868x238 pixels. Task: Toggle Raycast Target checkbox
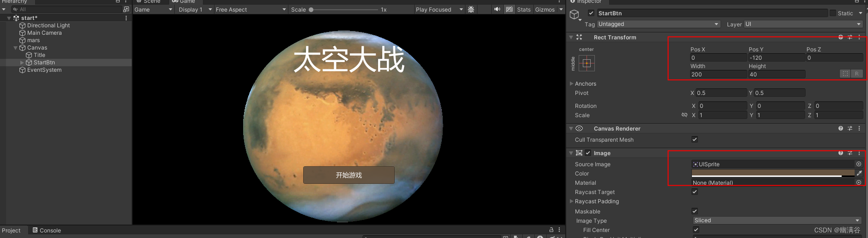[695, 192]
